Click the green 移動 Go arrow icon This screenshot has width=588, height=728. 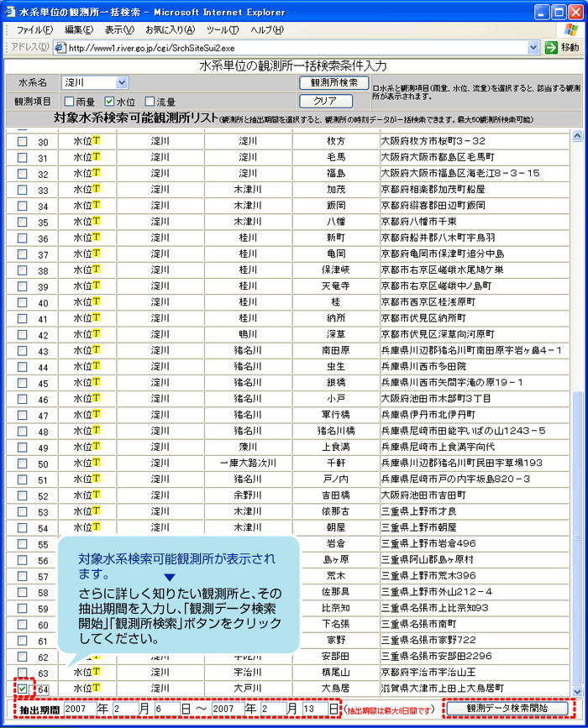[552, 48]
